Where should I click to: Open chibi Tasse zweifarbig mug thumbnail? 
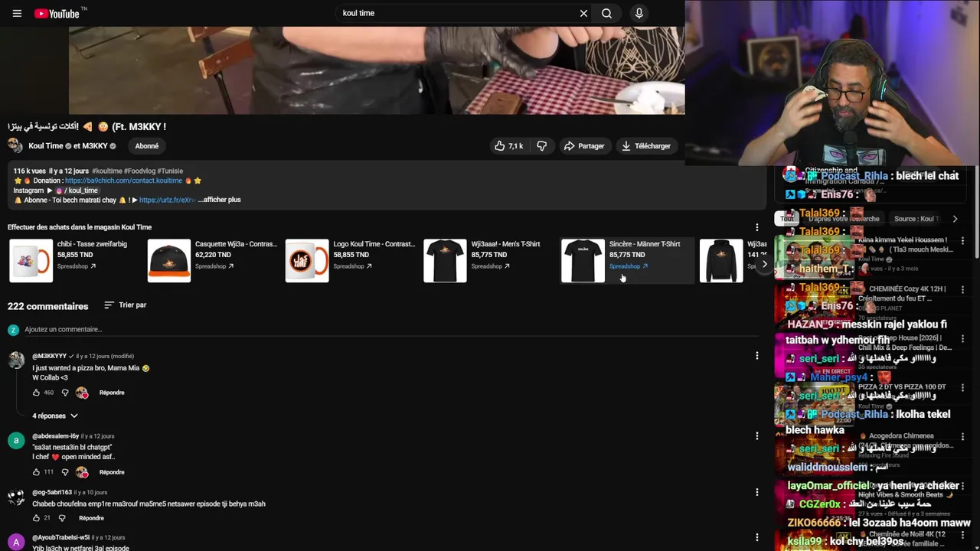tap(31, 261)
